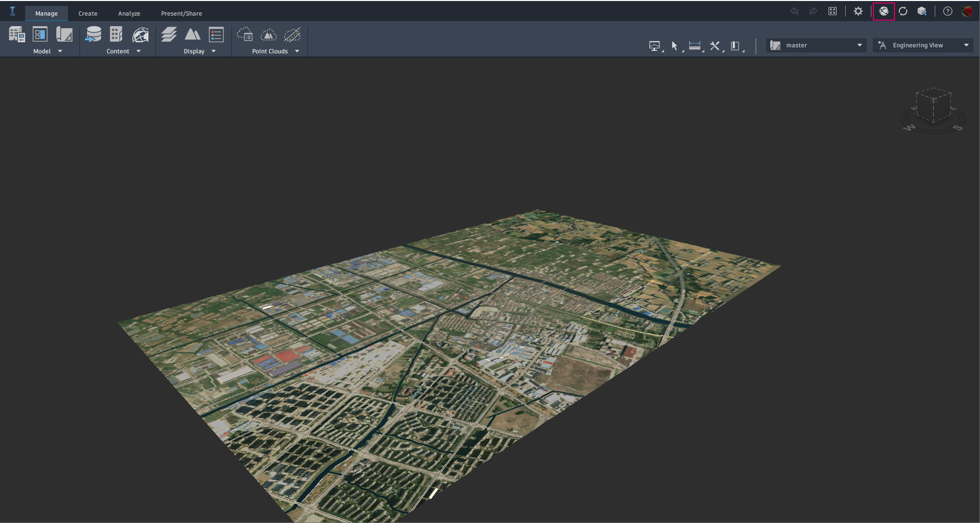Click the W compass direction on ViewCube

pyautogui.click(x=910, y=127)
